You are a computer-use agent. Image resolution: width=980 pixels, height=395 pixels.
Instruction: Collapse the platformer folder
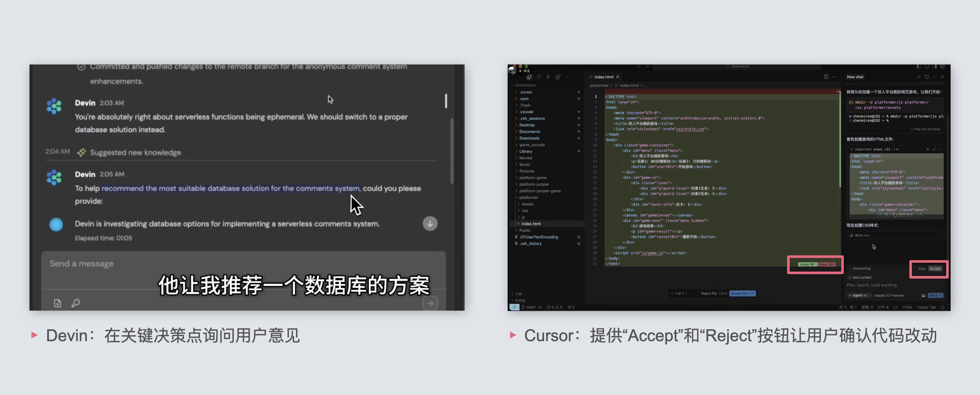click(548, 197)
